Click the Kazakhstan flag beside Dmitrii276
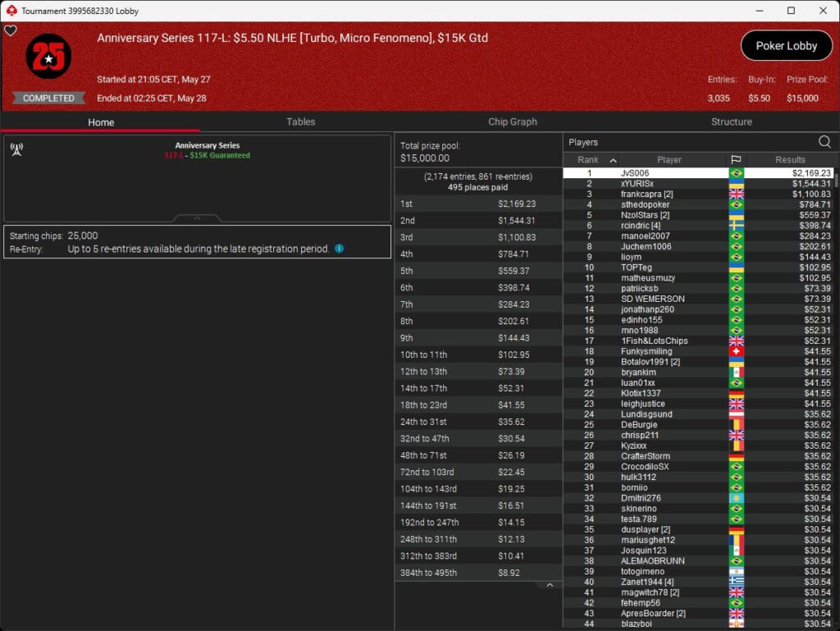This screenshot has height=631, width=840. pos(736,498)
